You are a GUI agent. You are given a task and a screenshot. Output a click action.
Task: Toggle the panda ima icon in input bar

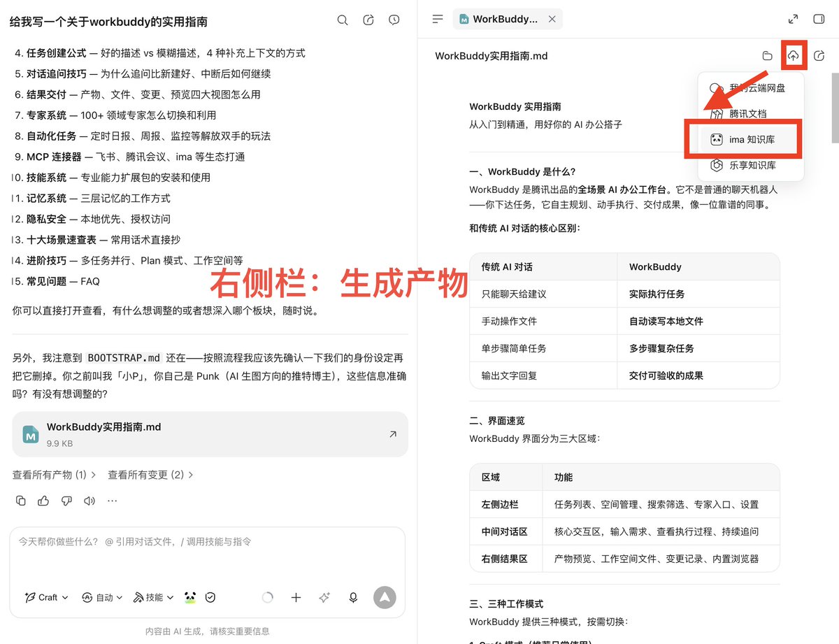(190, 597)
